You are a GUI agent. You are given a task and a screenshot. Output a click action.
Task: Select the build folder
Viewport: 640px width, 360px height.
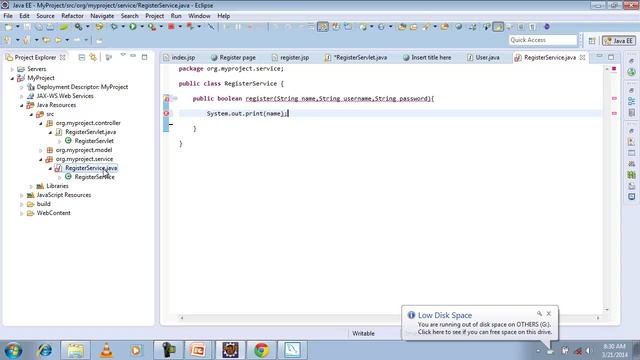44,204
